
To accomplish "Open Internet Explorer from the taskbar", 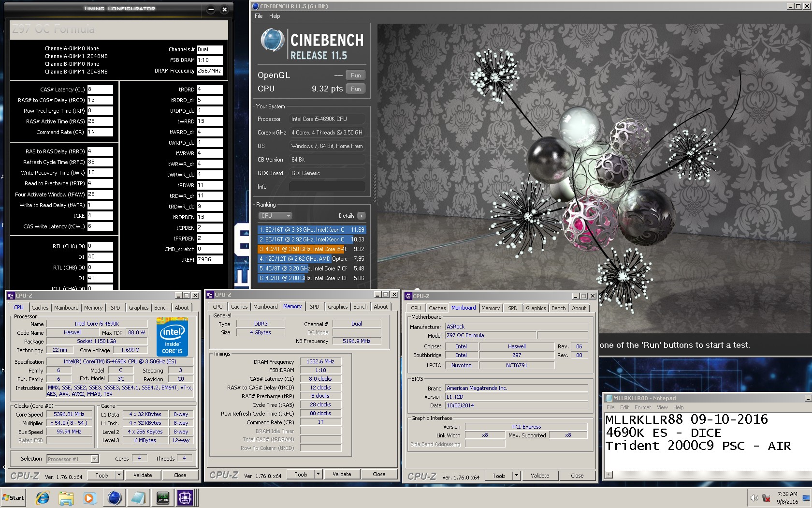I will click(x=43, y=498).
